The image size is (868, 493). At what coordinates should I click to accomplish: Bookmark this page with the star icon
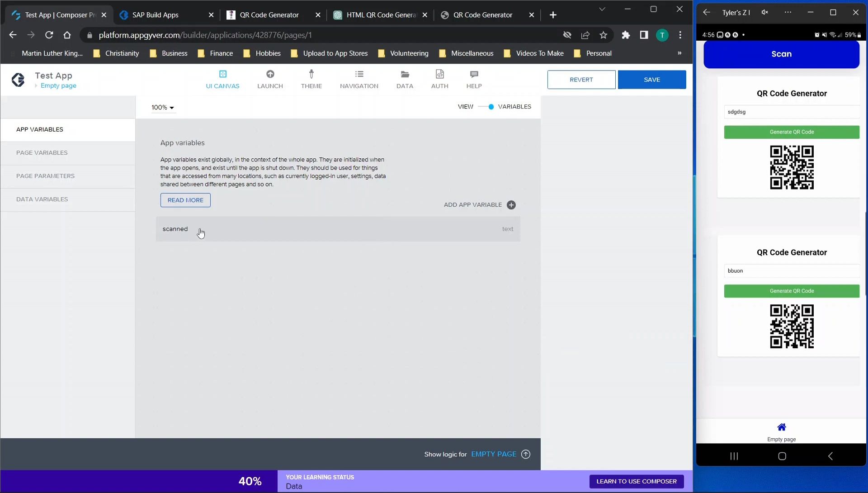click(x=603, y=35)
